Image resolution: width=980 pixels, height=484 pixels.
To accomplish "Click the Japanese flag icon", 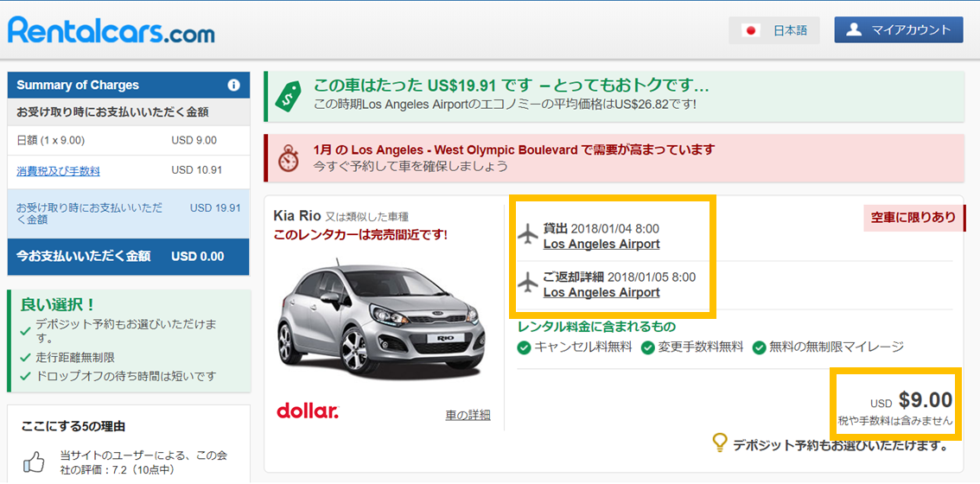I will pos(750,30).
